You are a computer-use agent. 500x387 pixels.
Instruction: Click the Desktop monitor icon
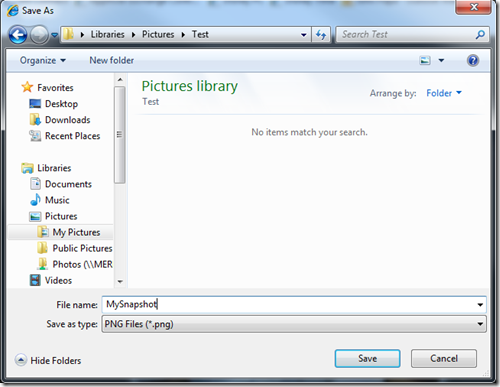point(35,104)
